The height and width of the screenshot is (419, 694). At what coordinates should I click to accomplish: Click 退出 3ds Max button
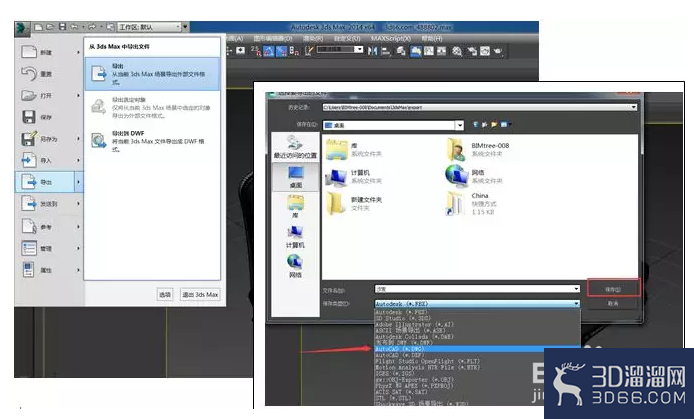coord(200,295)
